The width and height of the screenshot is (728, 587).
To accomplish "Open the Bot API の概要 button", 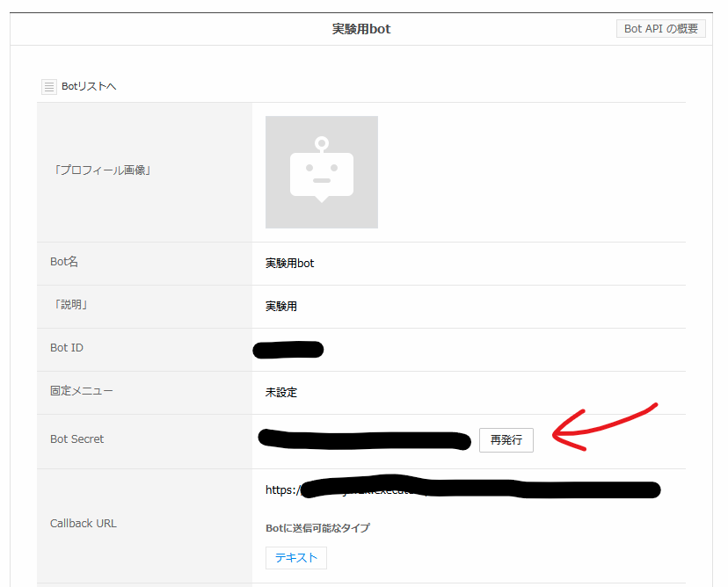I will [x=660, y=29].
